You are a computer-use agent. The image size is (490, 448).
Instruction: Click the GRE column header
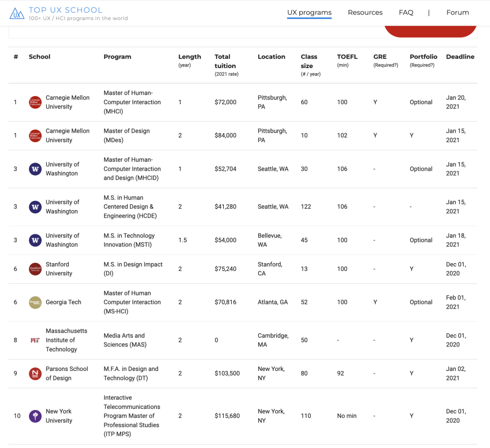click(385, 61)
